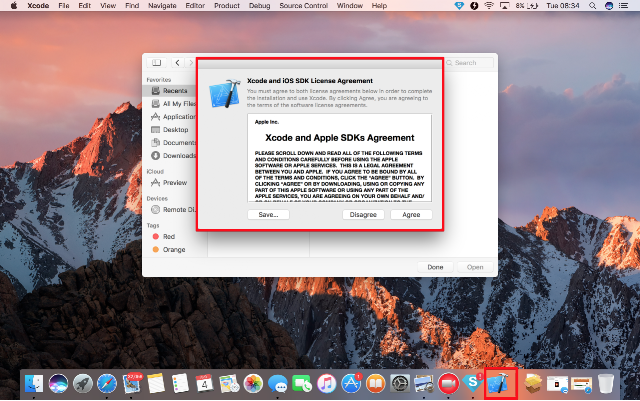Launch Siri from the Dock

[x=58, y=384]
